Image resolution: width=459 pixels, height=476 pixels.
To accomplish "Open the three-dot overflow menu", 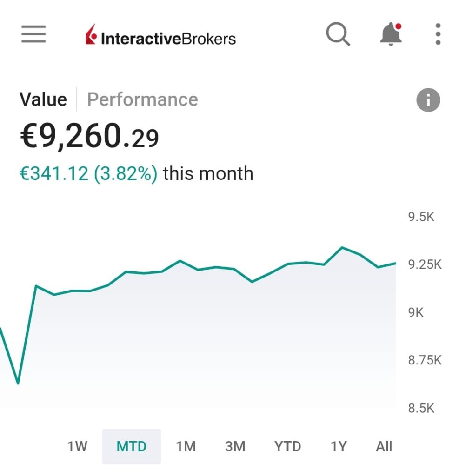I will pyautogui.click(x=437, y=34).
